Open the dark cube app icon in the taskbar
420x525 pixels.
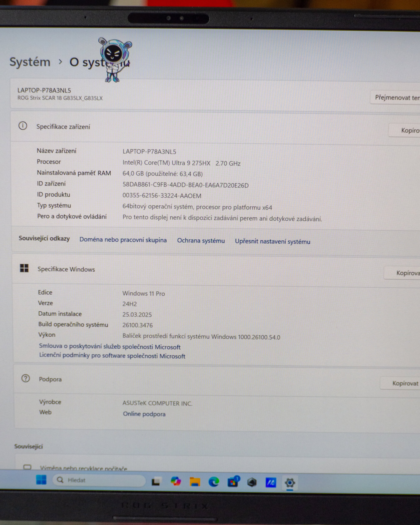click(252, 482)
